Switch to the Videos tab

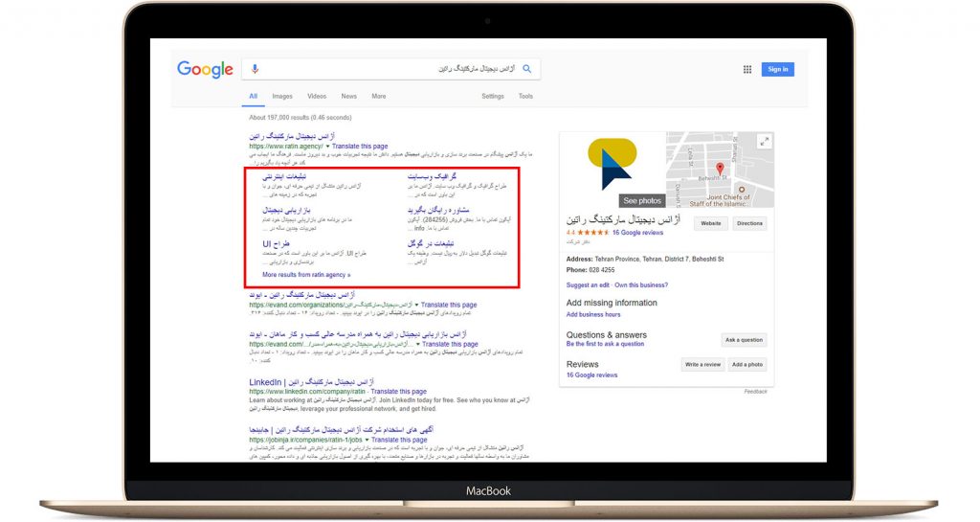(x=317, y=97)
